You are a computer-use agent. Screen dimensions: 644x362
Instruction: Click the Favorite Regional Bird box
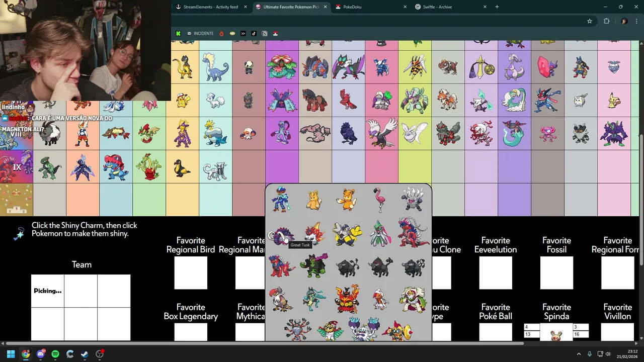click(191, 273)
